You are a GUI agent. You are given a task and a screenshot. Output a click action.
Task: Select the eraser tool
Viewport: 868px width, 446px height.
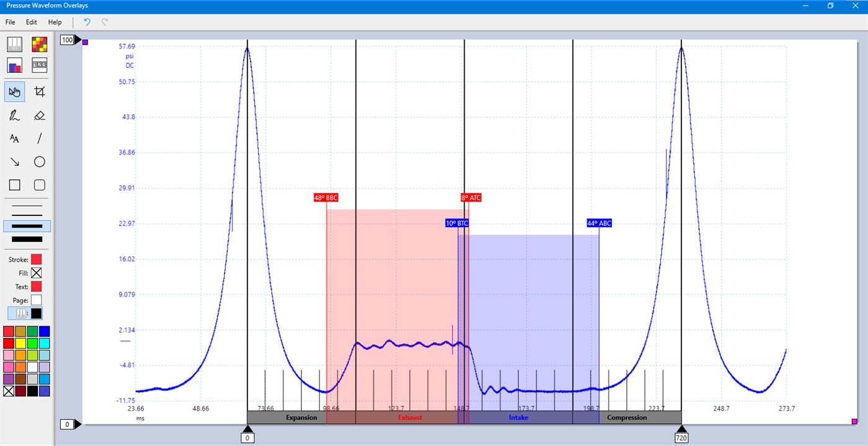pos(39,115)
